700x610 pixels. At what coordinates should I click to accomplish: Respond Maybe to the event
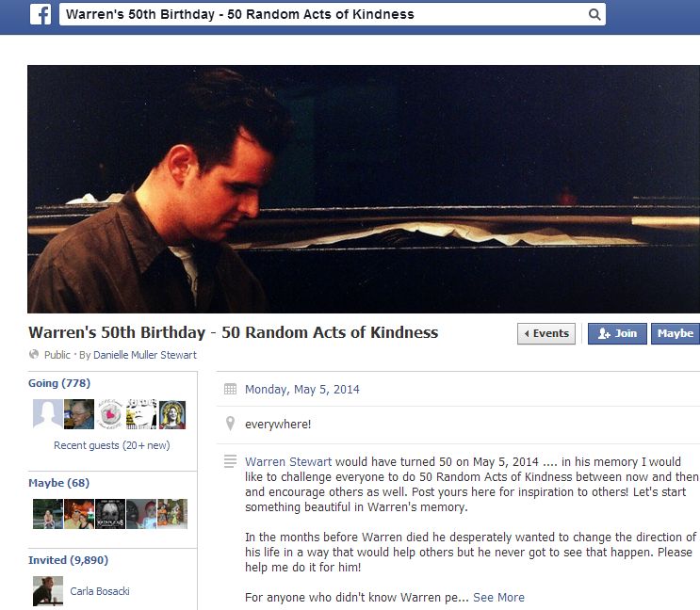point(675,333)
